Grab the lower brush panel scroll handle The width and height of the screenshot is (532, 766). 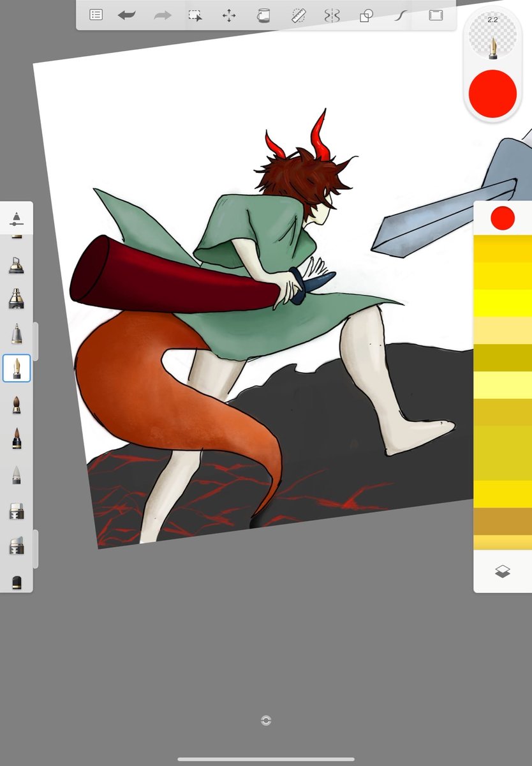pos(36,549)
